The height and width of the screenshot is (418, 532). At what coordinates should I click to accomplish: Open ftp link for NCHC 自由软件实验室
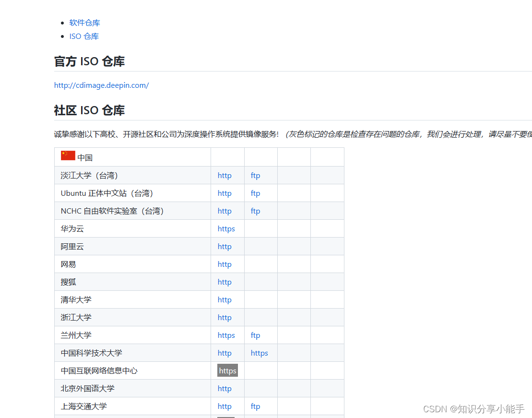256,211
